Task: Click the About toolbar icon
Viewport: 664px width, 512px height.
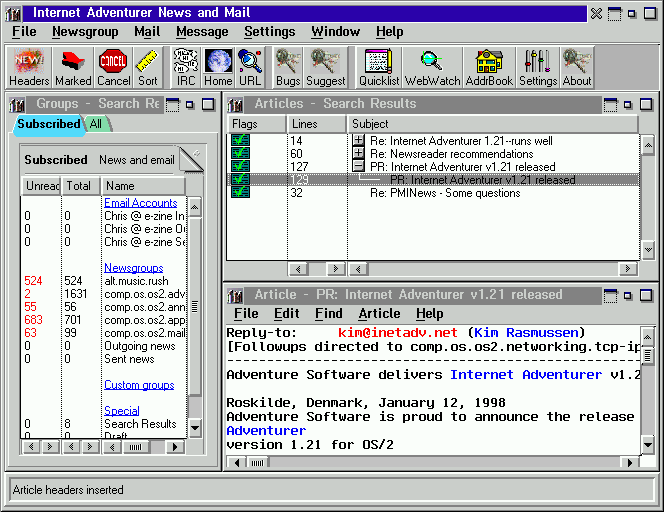Action: 577,68
